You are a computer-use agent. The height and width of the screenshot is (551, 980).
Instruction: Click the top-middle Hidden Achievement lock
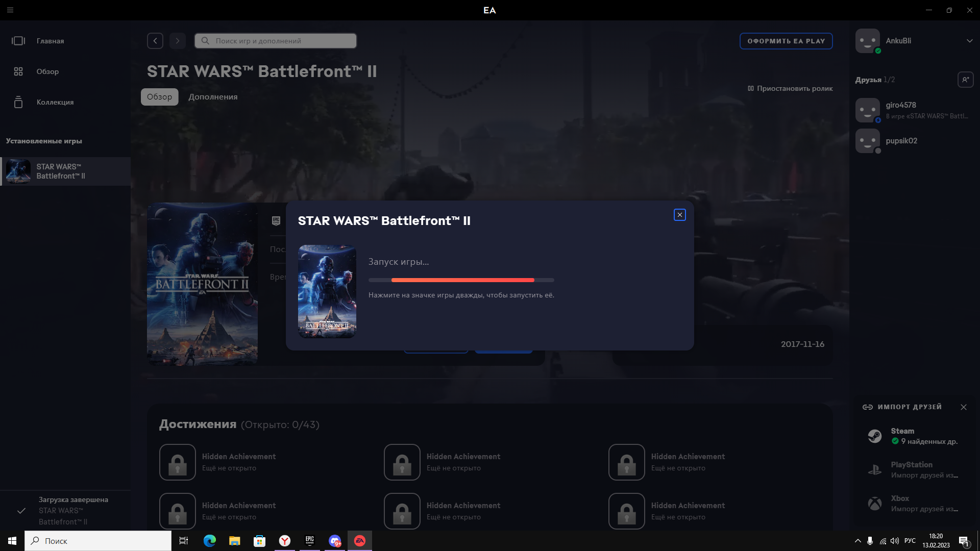click(x=402, y=462)
